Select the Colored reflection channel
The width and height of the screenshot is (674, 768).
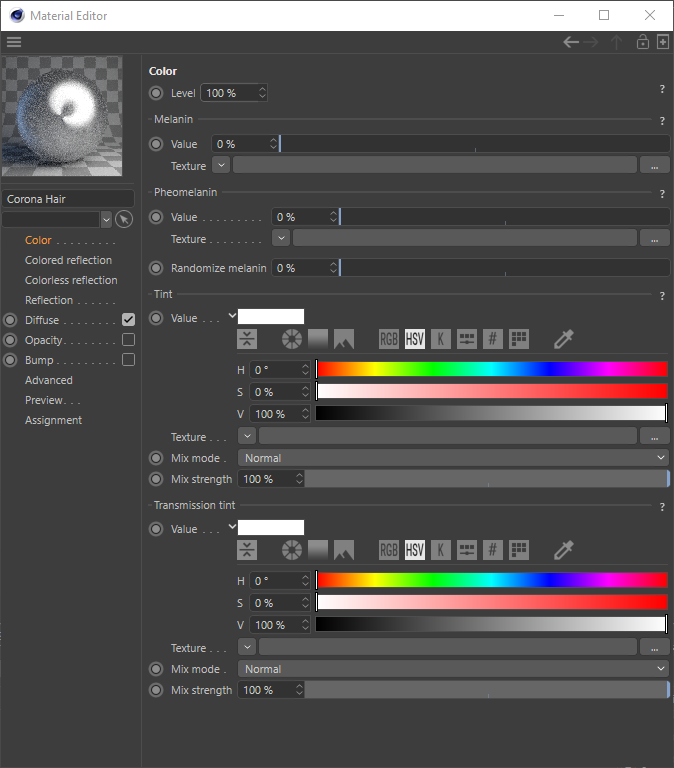(x=69, y=260)
